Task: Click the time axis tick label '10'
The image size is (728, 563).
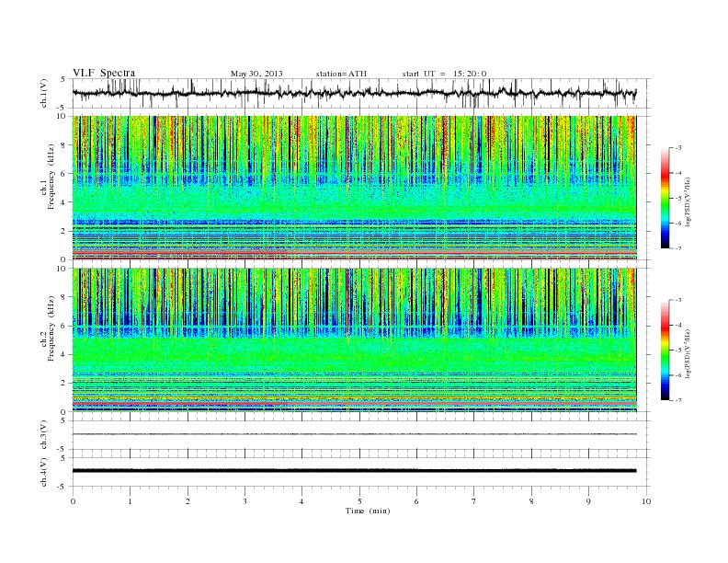Action: [x=646, y=501]
